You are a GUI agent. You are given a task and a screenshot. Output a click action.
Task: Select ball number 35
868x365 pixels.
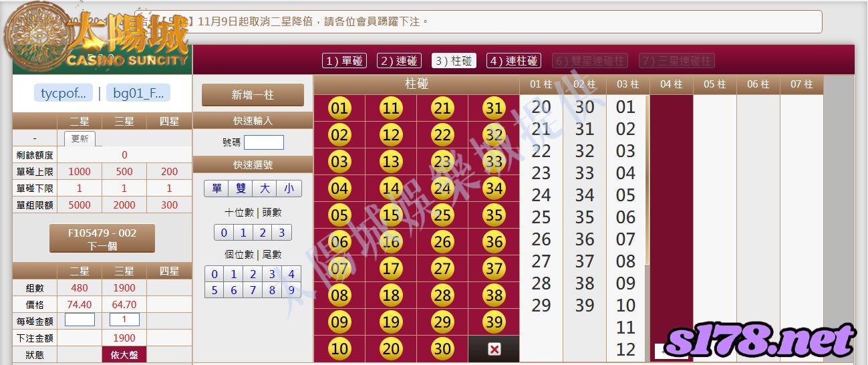click(494, 215)
